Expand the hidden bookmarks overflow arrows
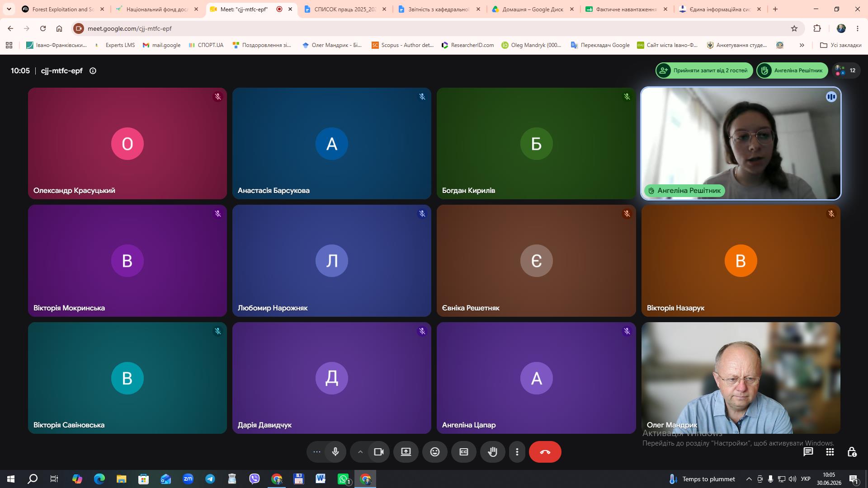The height and width of the screenshot is (488, 868). (x=802, y=45)
